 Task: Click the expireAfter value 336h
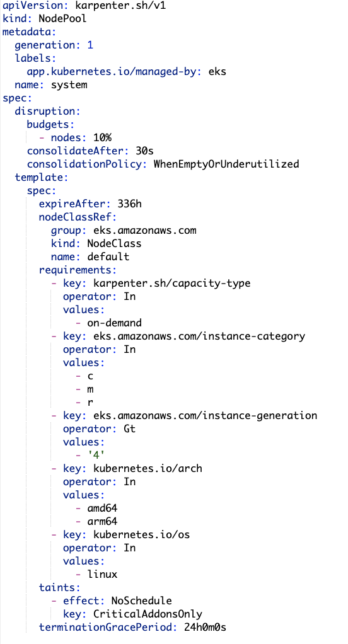129,204
